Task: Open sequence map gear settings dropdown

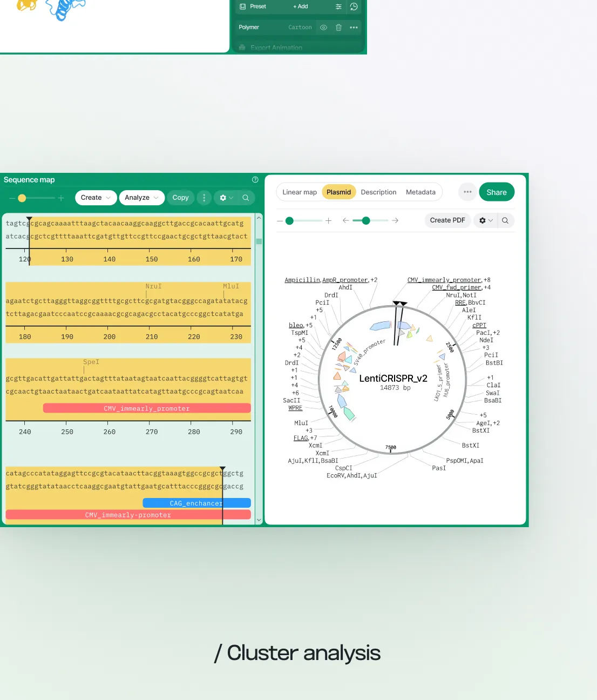Action: pyautogui.click(x=226, y=198)
